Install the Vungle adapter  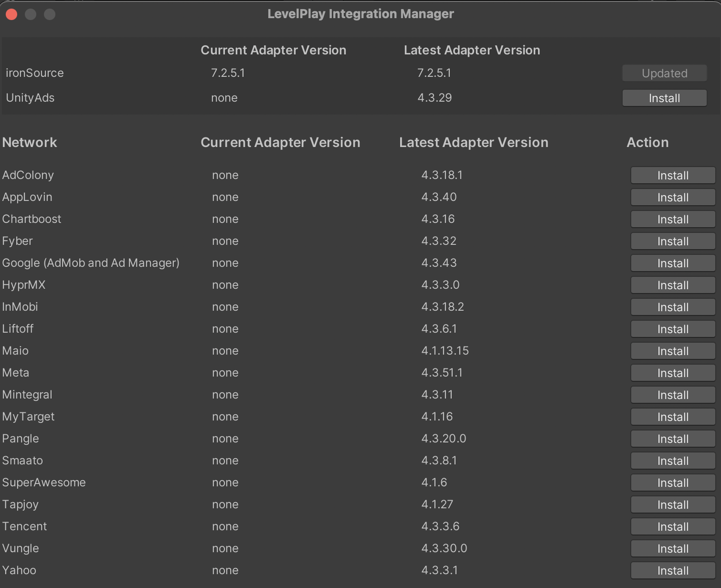(x=673, y=549)
